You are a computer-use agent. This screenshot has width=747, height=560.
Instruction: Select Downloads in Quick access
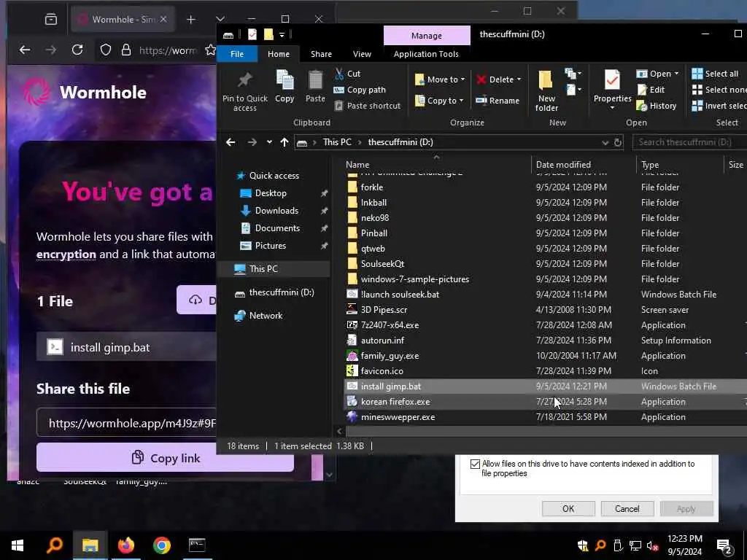click(x=276, y=211)
